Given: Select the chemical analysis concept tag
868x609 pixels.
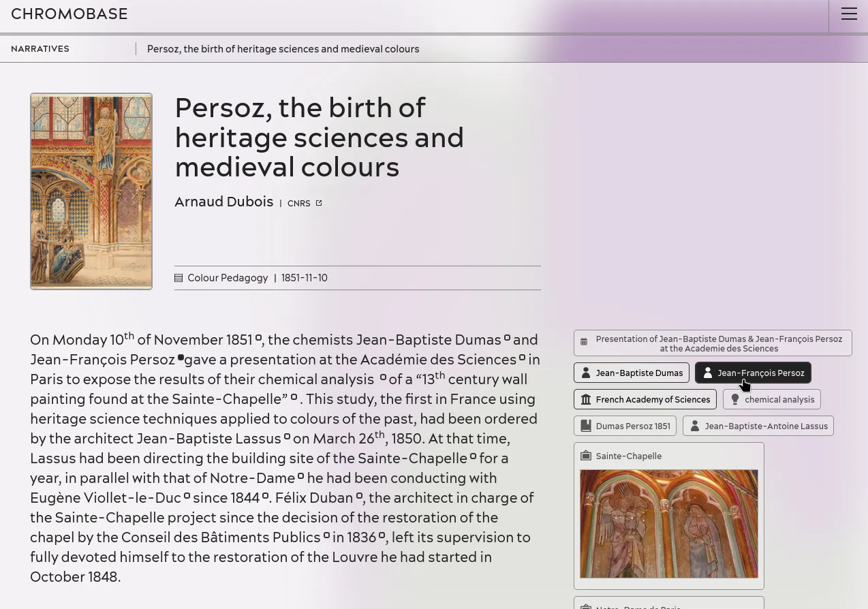Looking at the screenshot, I should tap(771, 400).
